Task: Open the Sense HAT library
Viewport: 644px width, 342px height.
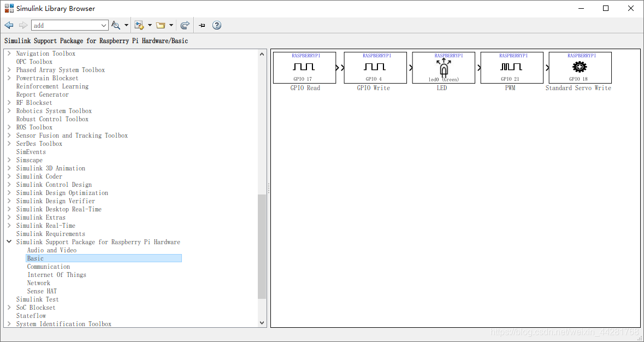Action: click(42, 291)
